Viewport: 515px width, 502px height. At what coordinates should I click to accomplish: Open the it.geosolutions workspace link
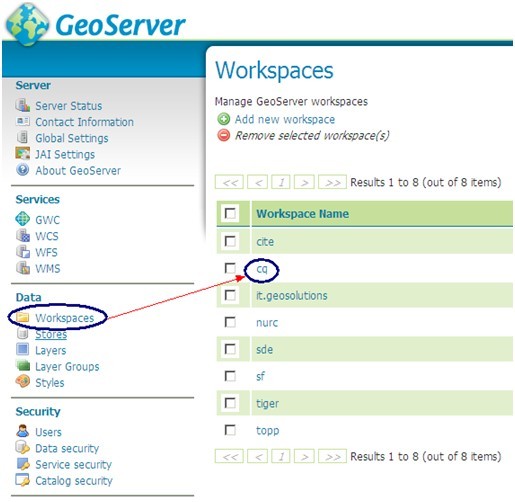292,295
